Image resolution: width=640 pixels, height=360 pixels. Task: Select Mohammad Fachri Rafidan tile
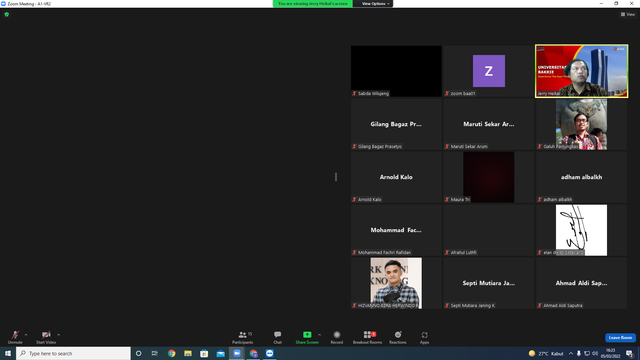click(x=396, y=230)
